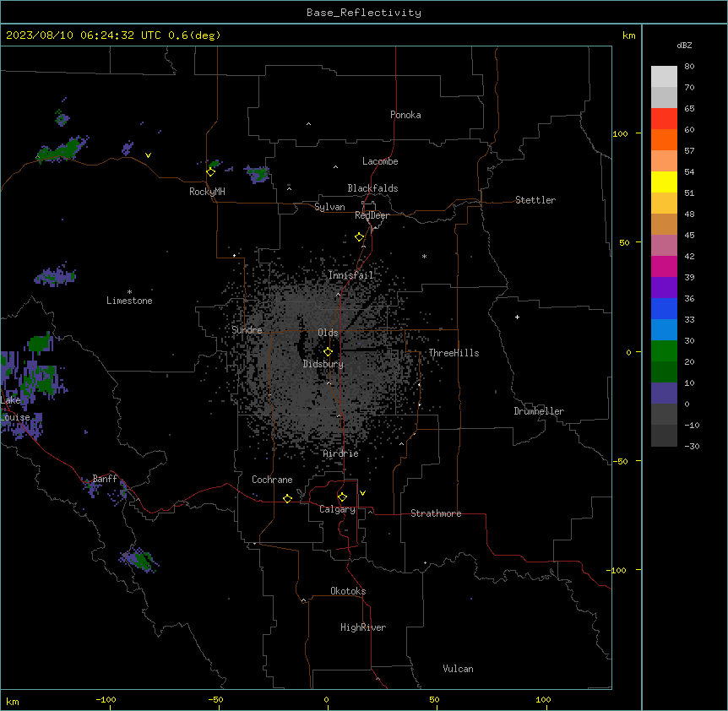Click the Louise label at the map edge
Screen dimensions: 728x711
tap(15, 417)
